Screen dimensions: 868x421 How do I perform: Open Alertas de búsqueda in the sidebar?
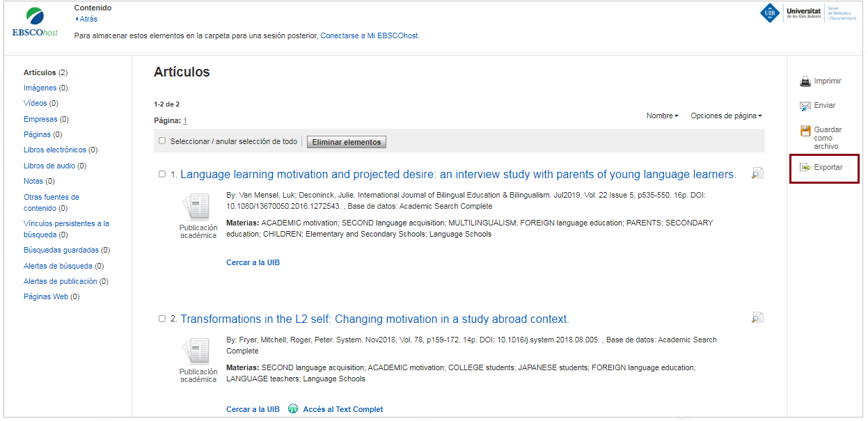pos(63,266)
